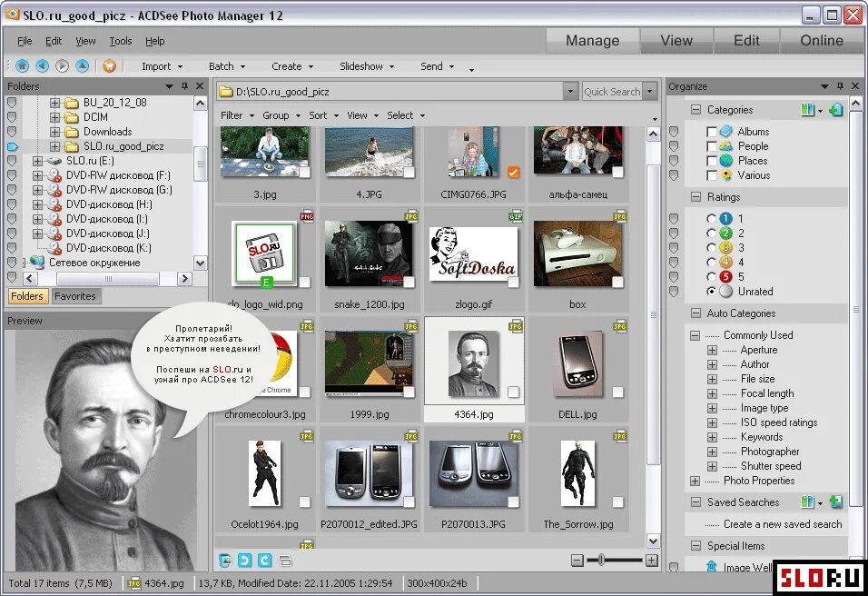The width and height of the screenshot is (868, 596).
Task: Check the Albums category checkbox
Action: [712, 132]
